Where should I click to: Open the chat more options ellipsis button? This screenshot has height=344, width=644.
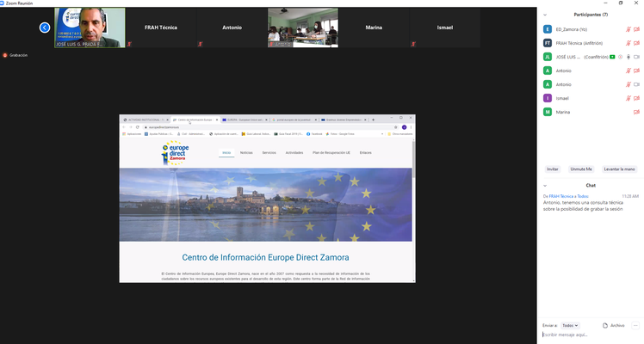(x=635, y=326)
